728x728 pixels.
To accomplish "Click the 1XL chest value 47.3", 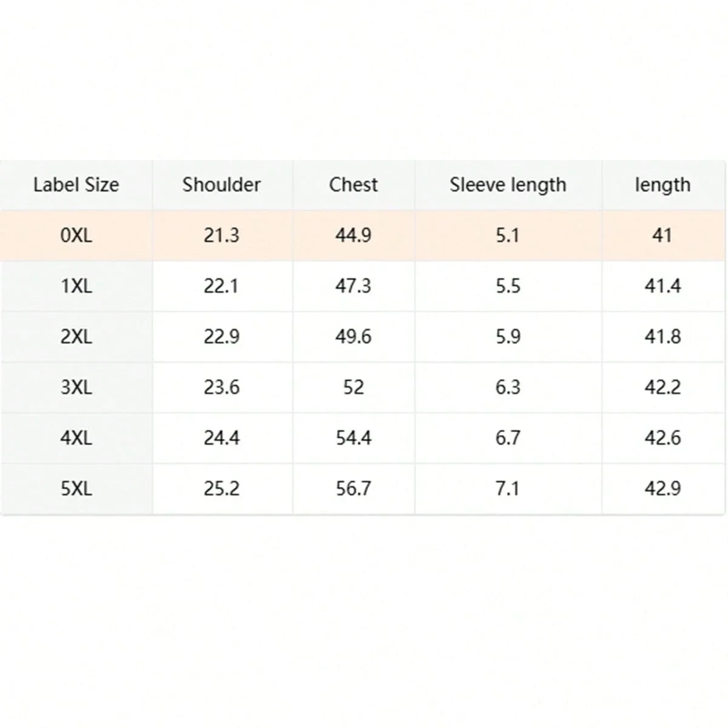I will click(353, 286).
